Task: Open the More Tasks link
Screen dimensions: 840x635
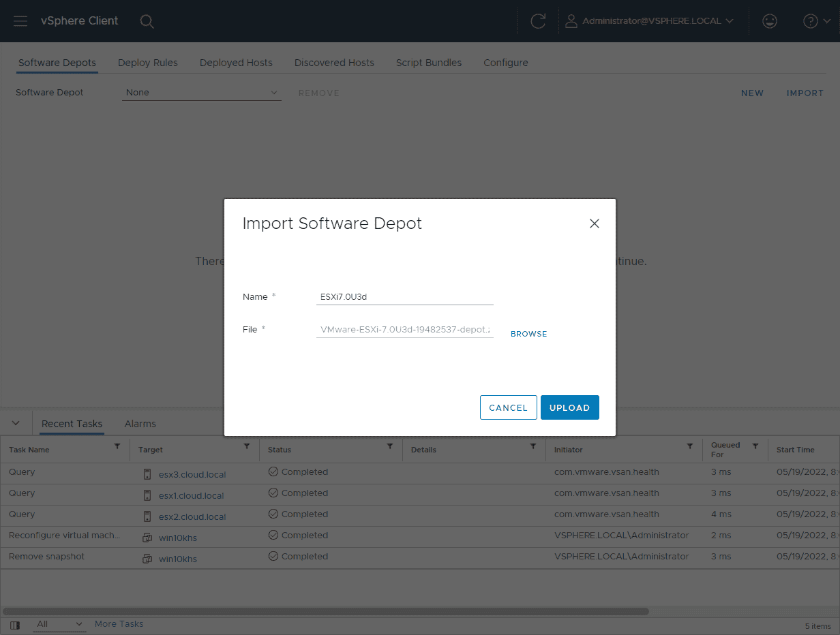Action: point(119,624)
